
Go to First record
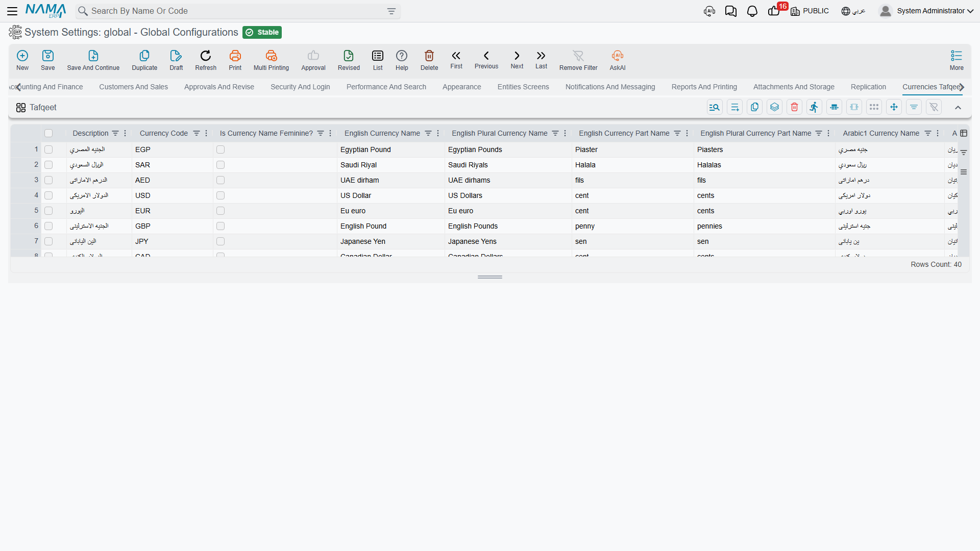(x=456, y=60)
